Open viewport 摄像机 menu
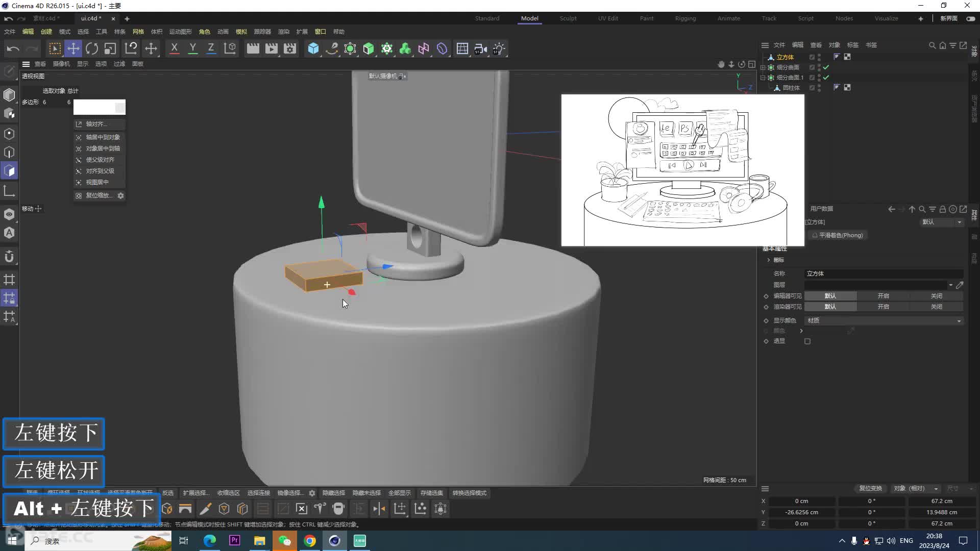 [61, 64]
